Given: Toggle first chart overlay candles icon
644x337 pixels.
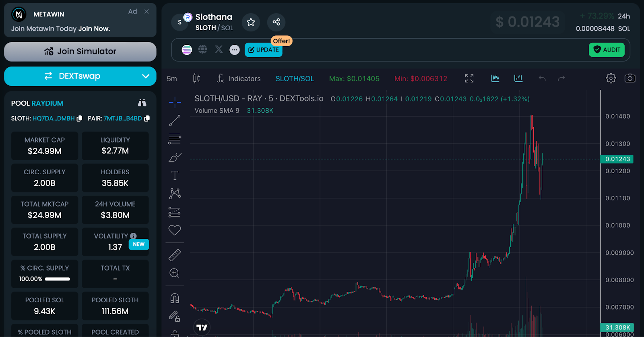Looking at the screenshot, I should tap(495, 78).
